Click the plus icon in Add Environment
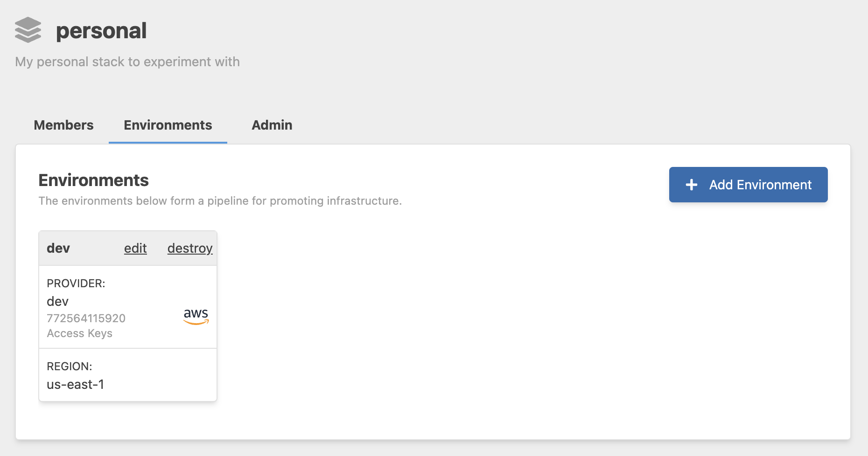Screen dimensions: 868x456 click(x=692, y=185)
